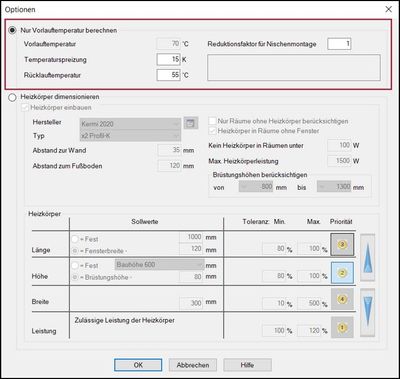
Task: Toggle Nur Räume ohne Heizkörper berücksichtigen
Action: pyautogui.click(x=212, y=121)
